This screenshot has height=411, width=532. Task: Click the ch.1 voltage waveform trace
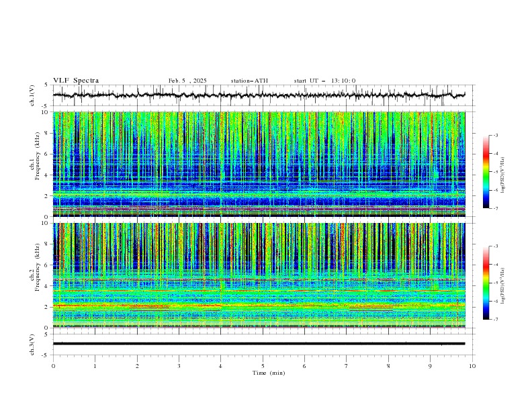259,95
